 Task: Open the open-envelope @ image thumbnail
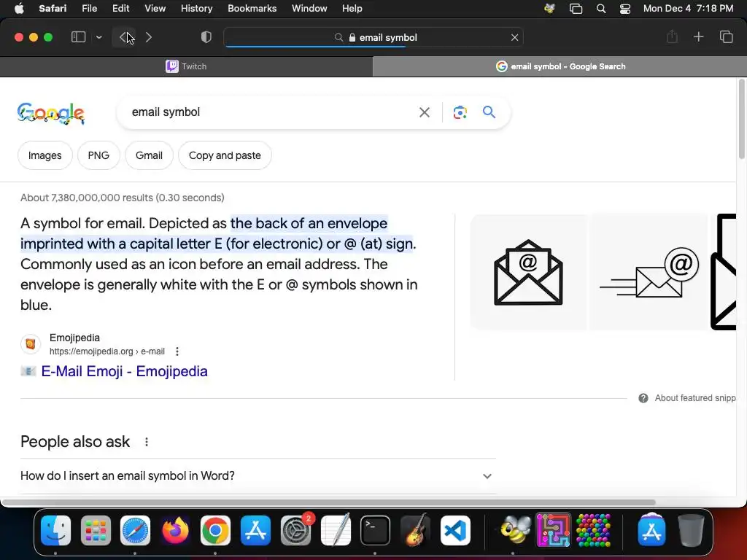[x=528, y=272]
